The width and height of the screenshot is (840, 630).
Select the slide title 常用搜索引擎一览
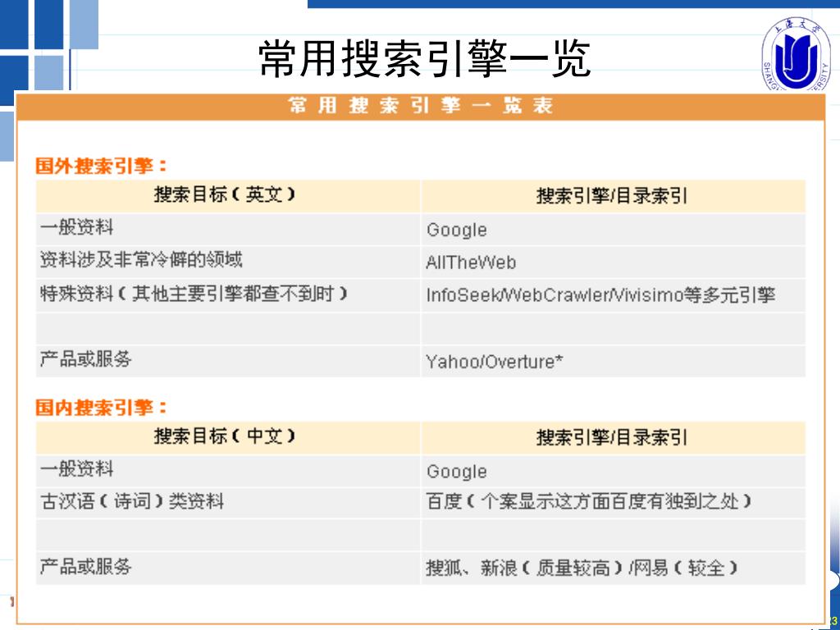point(424,58)
